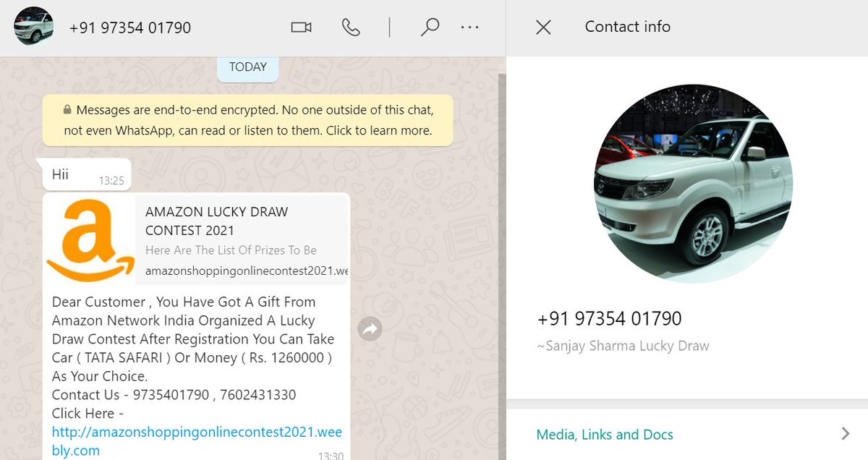Click 'Here Are The List Of Prizes' description
Viewport: 868px width, 460px height.
point(231,250)
